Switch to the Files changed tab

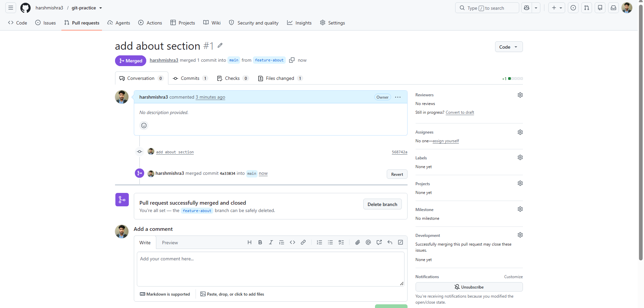coord(280,78)
